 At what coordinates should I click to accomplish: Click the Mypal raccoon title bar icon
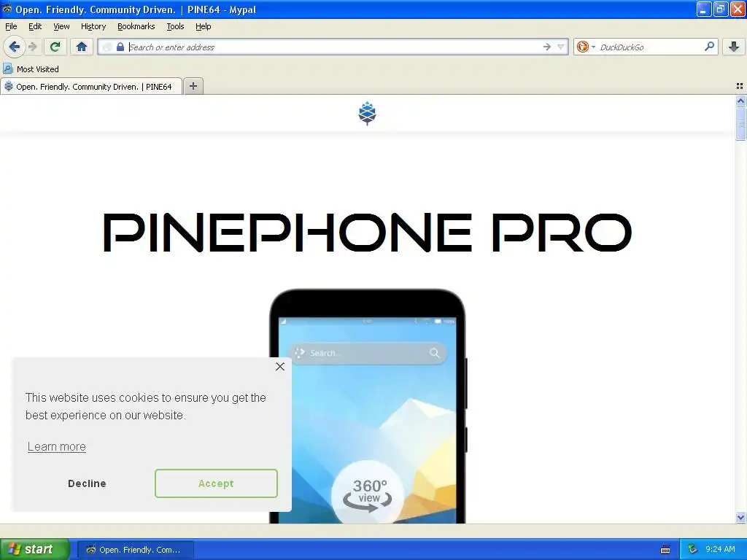pos(7,9)
